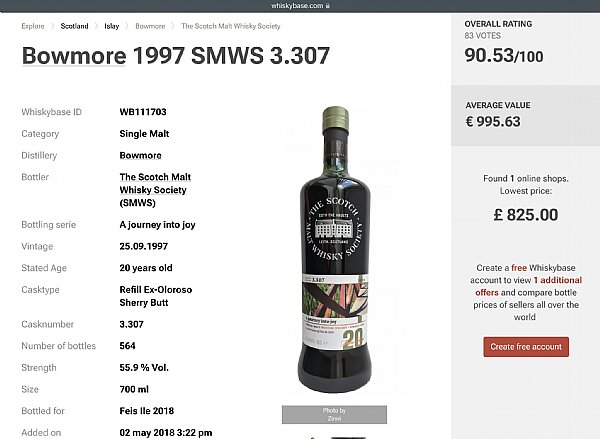The height and width of the screenshot is (439, 600).
Task: Click the underlined Bowmore in the title
Action: point(74,55)
